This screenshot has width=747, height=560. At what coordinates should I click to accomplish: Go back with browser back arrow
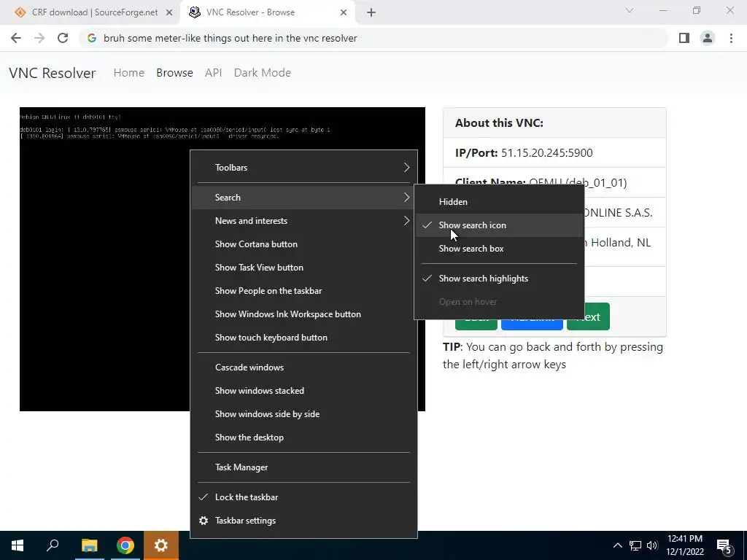[16, 38]
